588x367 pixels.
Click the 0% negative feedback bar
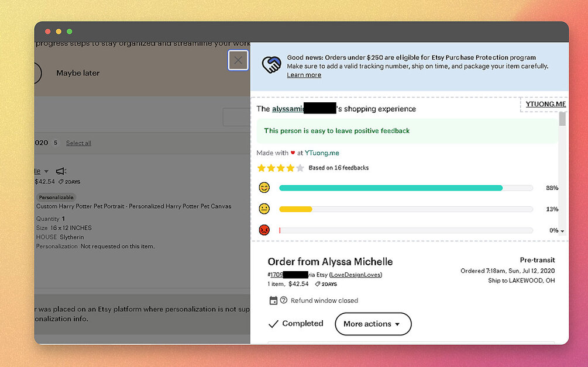coord(406,231)
